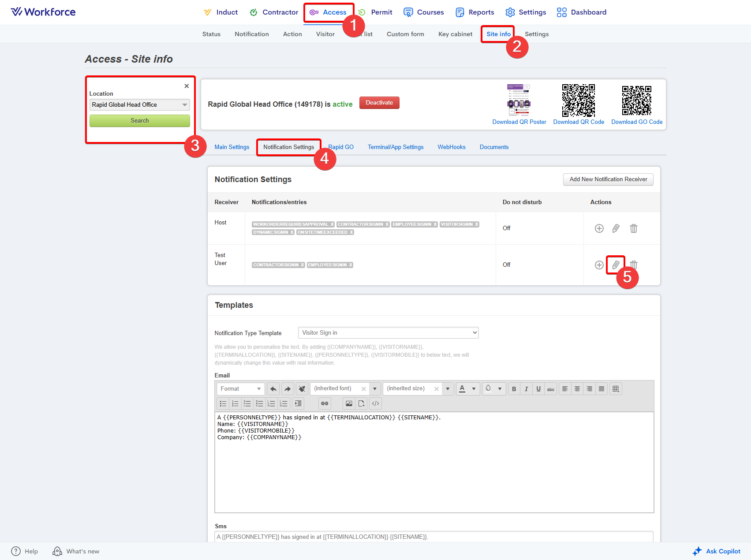Delete the Host notification receiver
This screenshot has width=751, height=560.
pos(633,228)
